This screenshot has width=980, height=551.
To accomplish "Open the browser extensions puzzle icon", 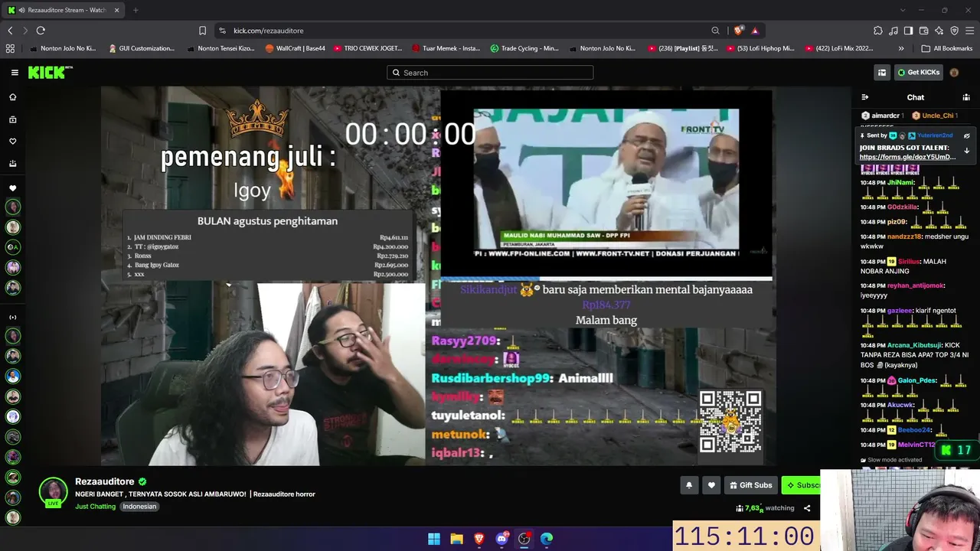I will (x=878, y=31).
